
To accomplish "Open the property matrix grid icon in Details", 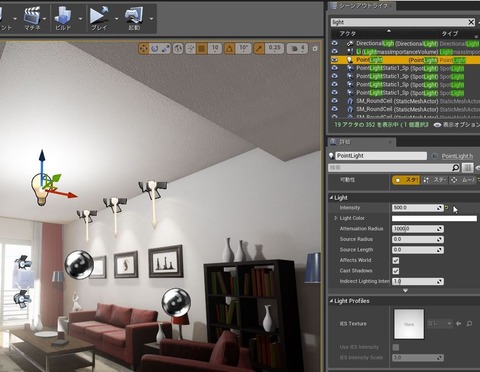I will [x=467, y=168].
